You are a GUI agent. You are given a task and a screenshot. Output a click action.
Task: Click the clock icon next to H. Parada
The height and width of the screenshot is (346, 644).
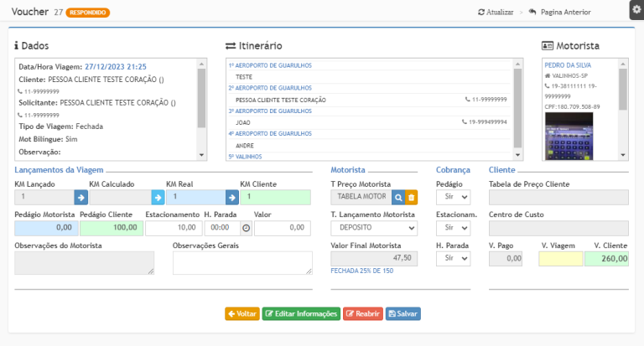tap(246, 228)
